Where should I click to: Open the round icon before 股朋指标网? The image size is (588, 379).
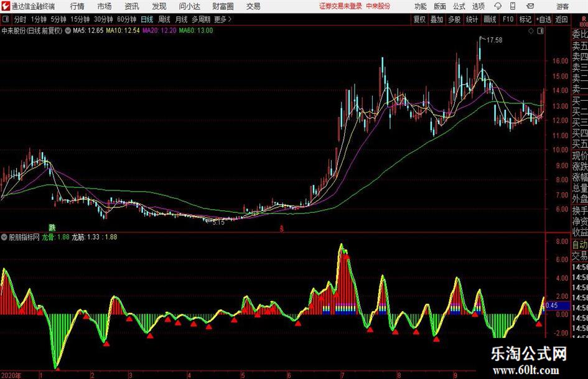4,237
